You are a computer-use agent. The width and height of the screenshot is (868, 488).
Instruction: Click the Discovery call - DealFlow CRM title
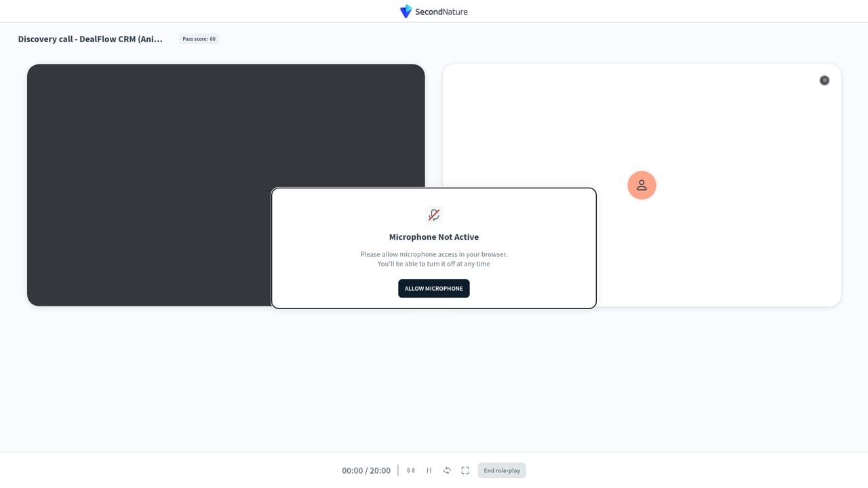click(90, 39)
